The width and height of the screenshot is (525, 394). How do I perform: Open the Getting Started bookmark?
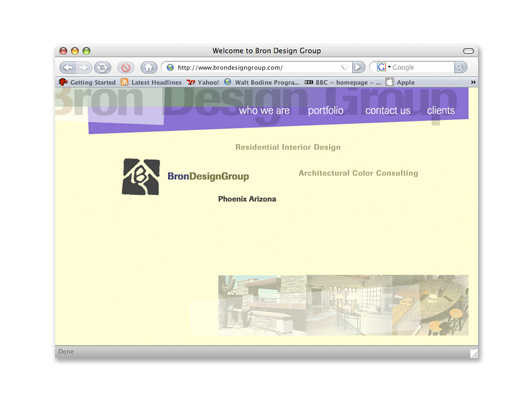(x=87, y=82)
